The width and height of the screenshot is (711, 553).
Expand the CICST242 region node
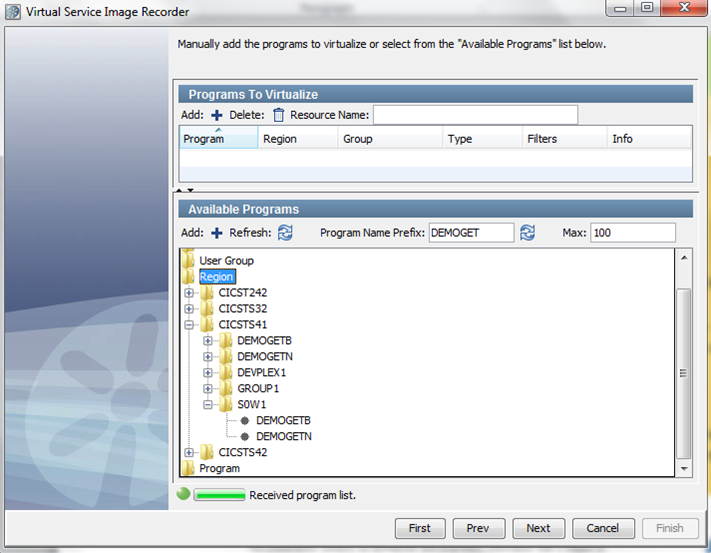(189, 293)
